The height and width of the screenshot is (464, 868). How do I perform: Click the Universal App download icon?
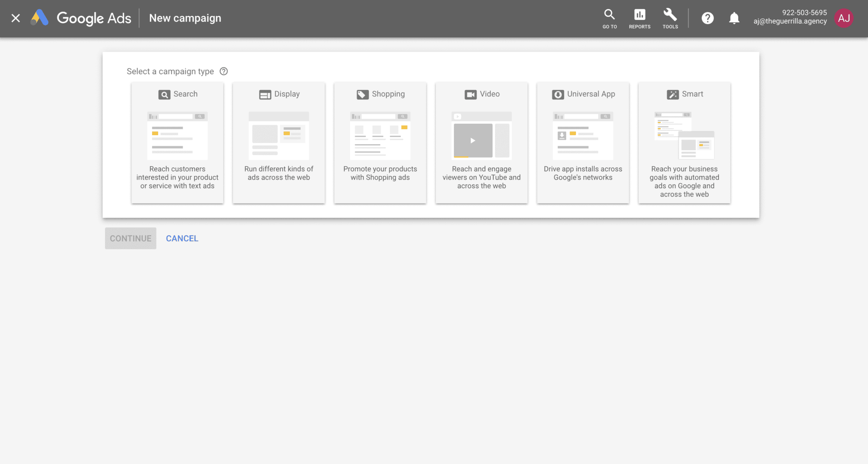point(558,94)
